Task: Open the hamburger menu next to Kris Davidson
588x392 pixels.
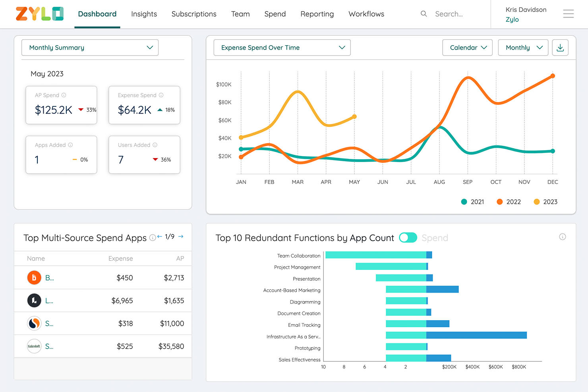Action: (568, 14)
